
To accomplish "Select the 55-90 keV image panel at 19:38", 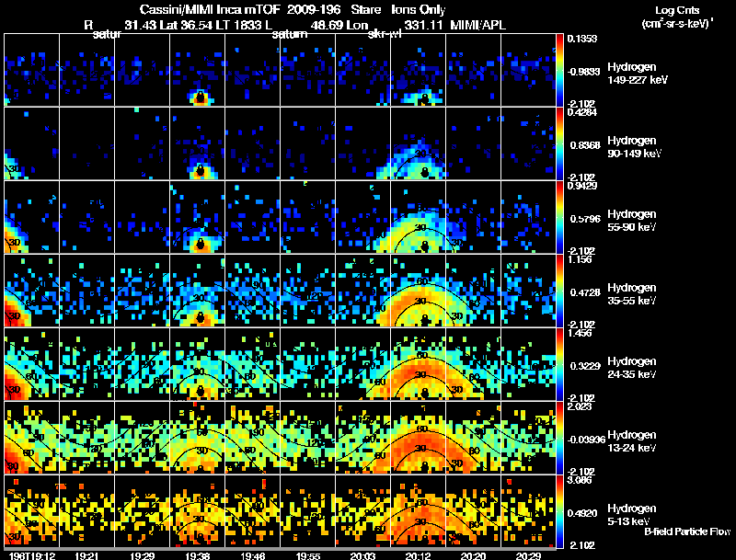I will pos(198,217).
